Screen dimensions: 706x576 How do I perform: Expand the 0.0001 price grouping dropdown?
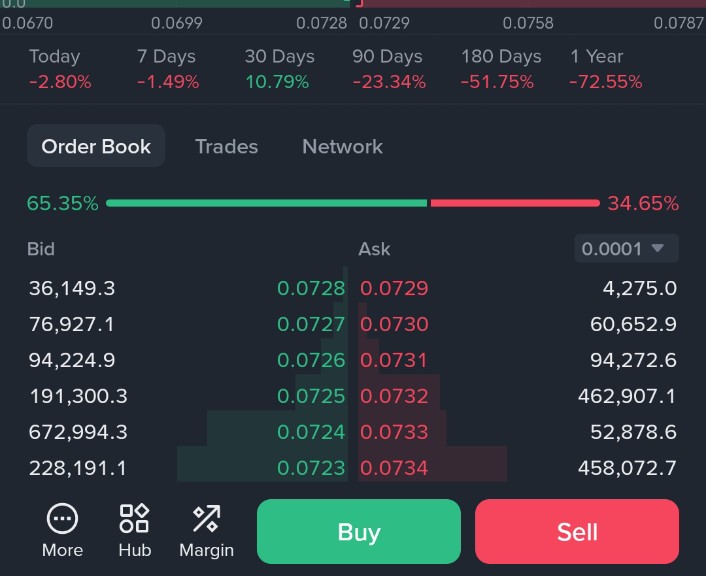pos(626,248)
